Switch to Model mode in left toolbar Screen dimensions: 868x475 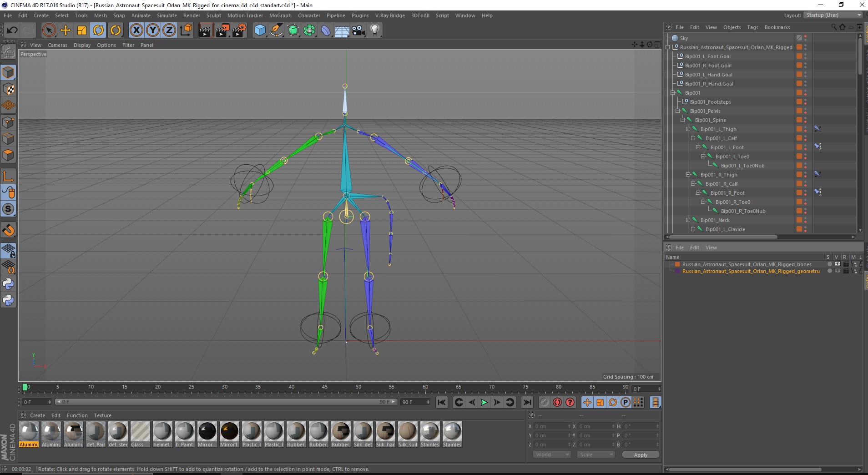8,73
